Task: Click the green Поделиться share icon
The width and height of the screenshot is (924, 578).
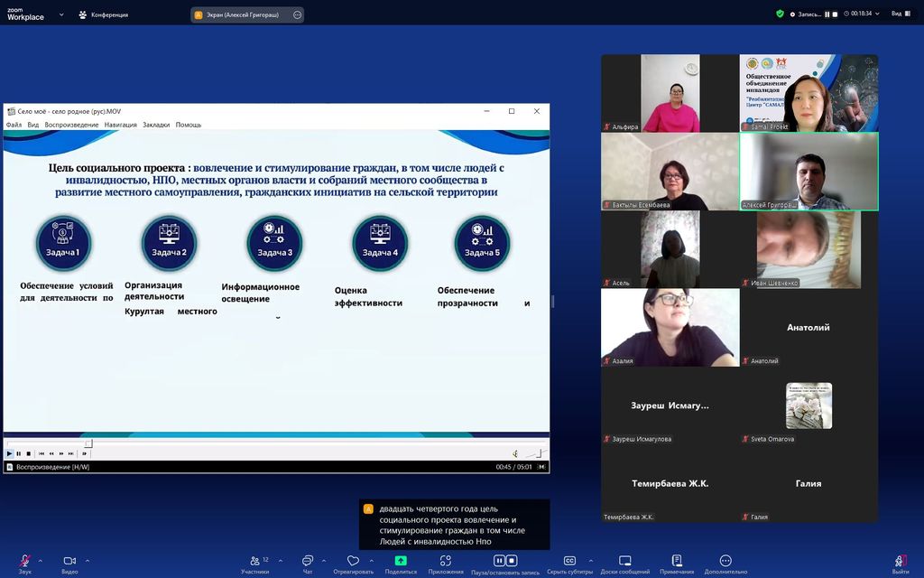Action: (x=401, y=561)
